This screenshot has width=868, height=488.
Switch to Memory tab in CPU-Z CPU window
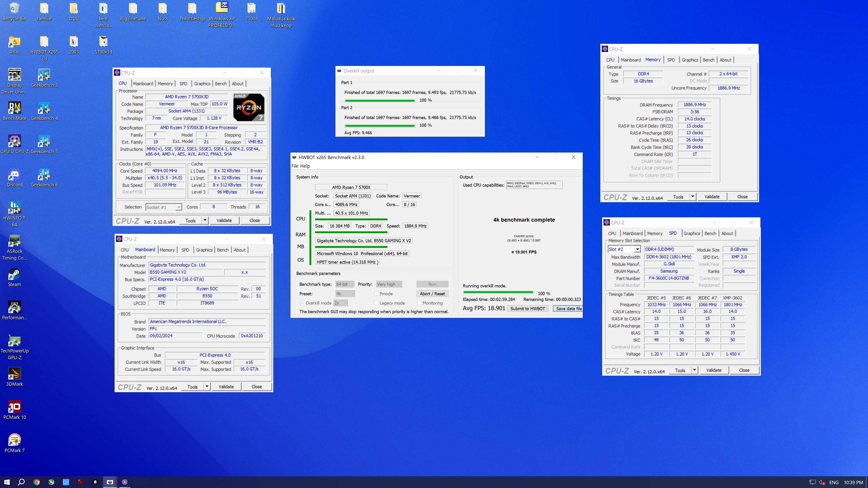pos(165,84)
